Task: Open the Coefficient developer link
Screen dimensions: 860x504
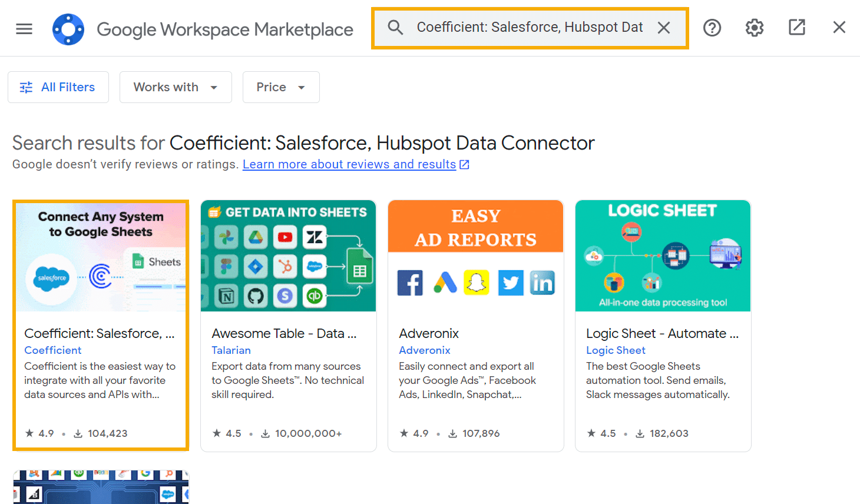Action: [x=53, y=350]
